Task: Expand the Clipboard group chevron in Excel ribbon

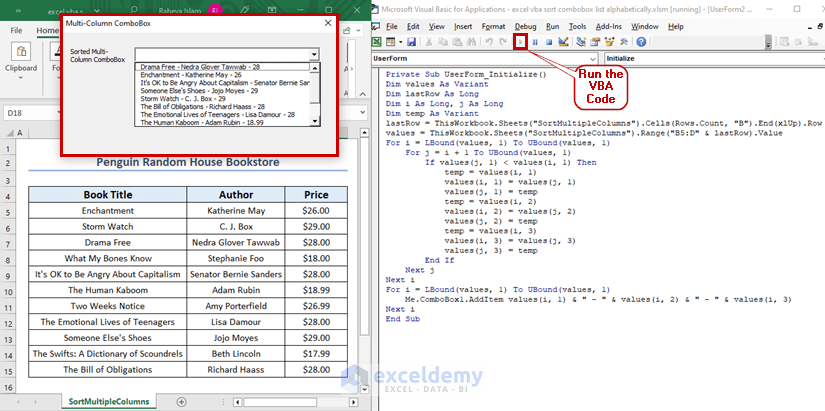Action: click(x=21, y=77)
